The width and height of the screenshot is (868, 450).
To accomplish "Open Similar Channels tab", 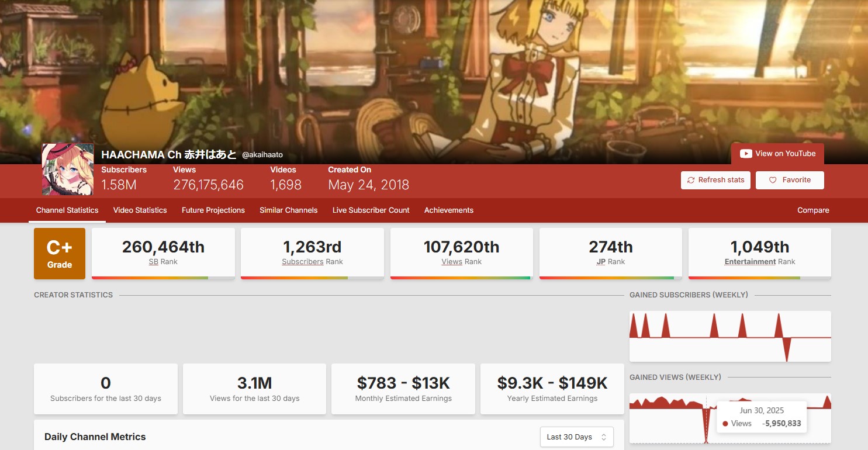I will click(289, 210).
